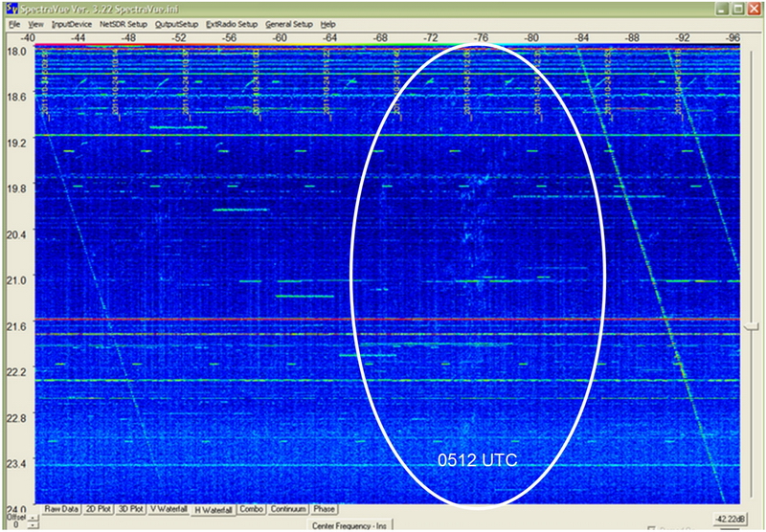766x532 pixels.
Task: Select the H Waterfall tab
Action: (x=214, y=510)
